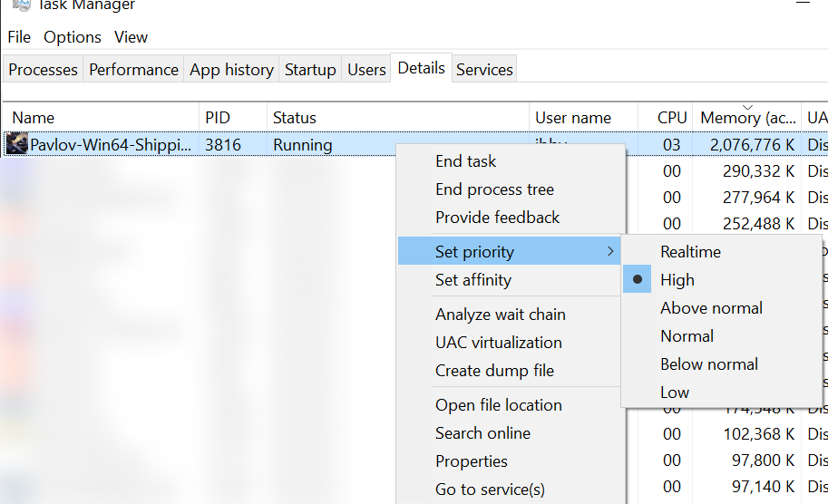828x504 pixels.
Task: Switch to the Performance tab
Action: 133,70
